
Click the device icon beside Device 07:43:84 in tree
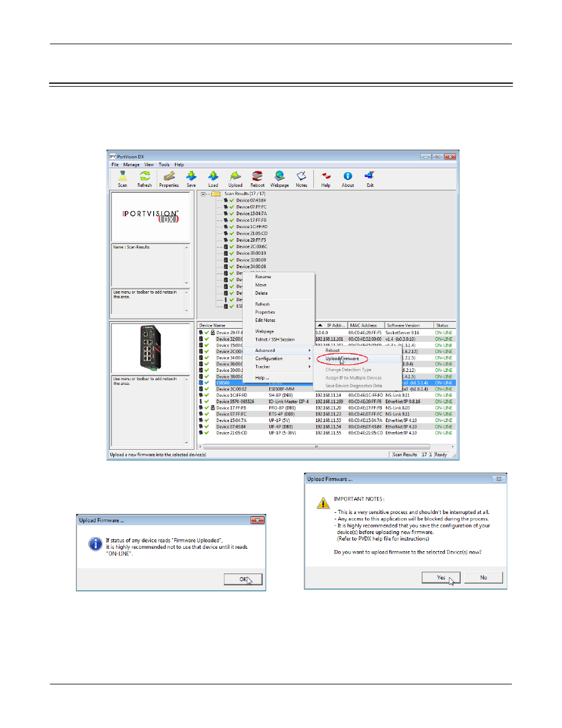click(226, 200)
